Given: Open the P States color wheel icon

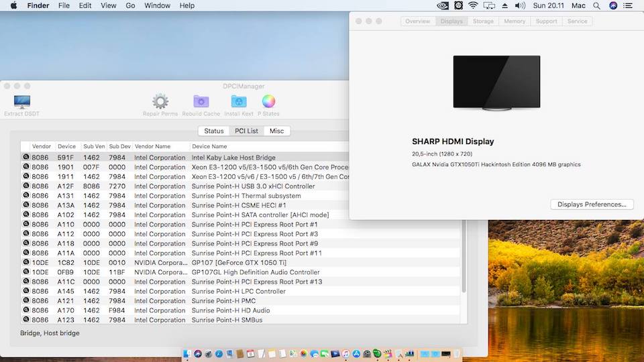Looking at the screenshot, I should (x=268, y=101).
